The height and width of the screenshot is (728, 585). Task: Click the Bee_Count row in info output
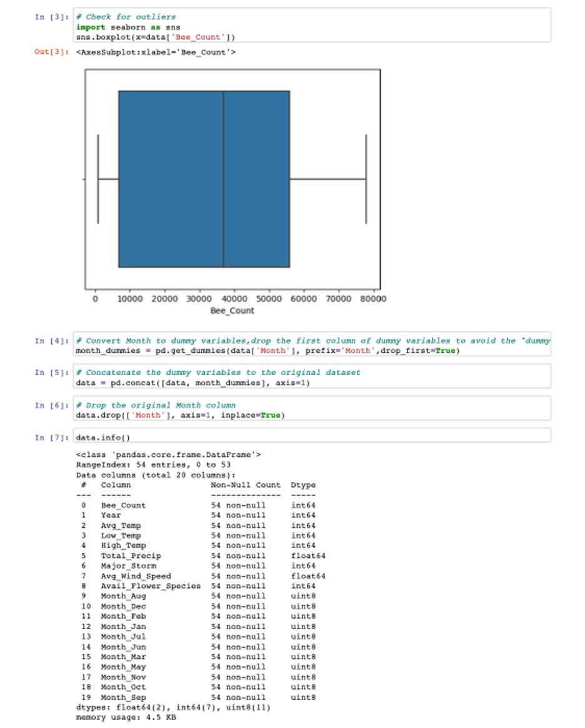pyautogui.click(x=198, y=505)
